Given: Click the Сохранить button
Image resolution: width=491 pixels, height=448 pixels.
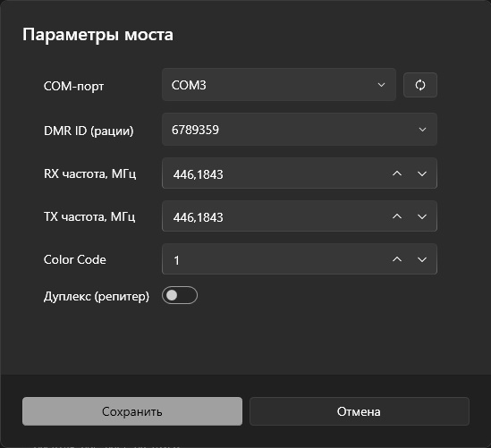Looking at the screenshot, I should point(132,411).
